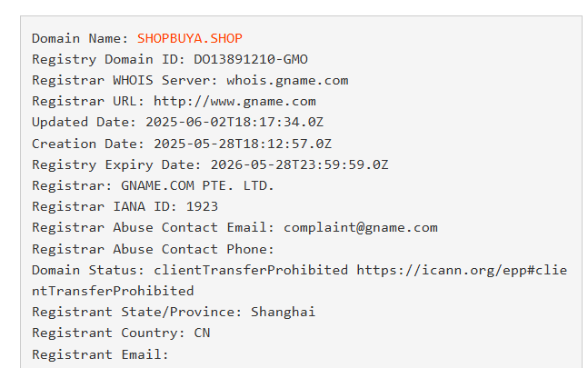This screenshot has height=368, width=588.
Task: Click the Registrant Email label
Action: click(100, 354)
